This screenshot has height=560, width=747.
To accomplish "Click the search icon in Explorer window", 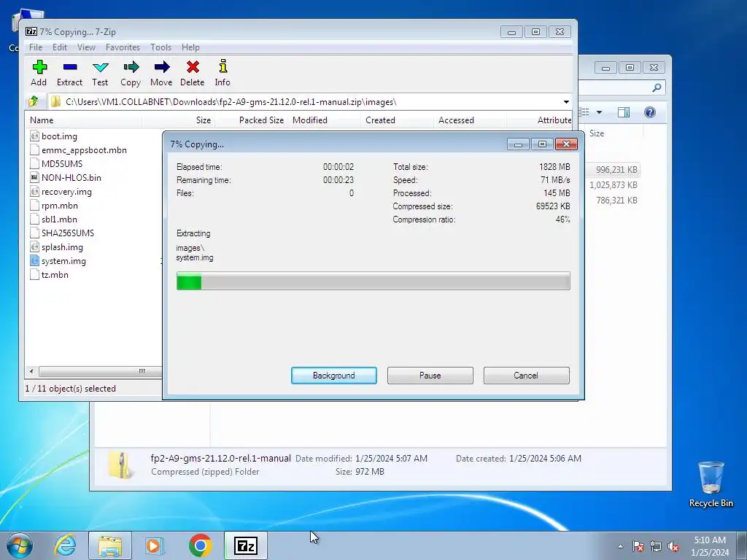I will [x=657, y=87].
